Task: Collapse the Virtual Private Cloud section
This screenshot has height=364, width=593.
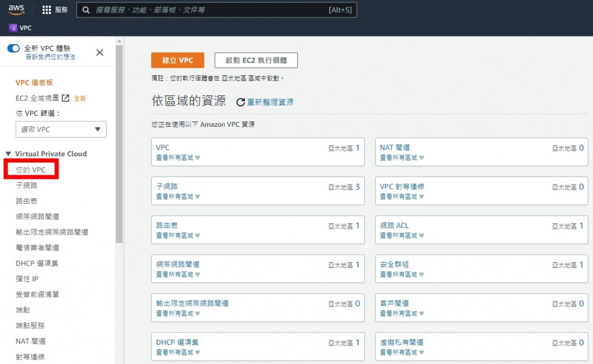Action: coord(8,154)
